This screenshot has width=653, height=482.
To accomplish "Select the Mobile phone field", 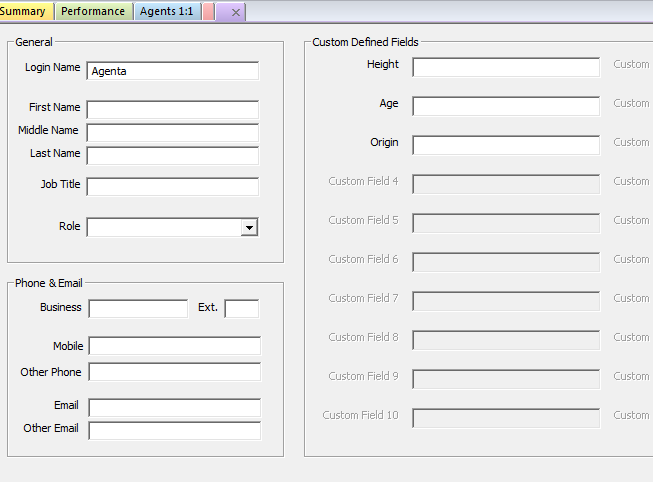I will point(174,346).
